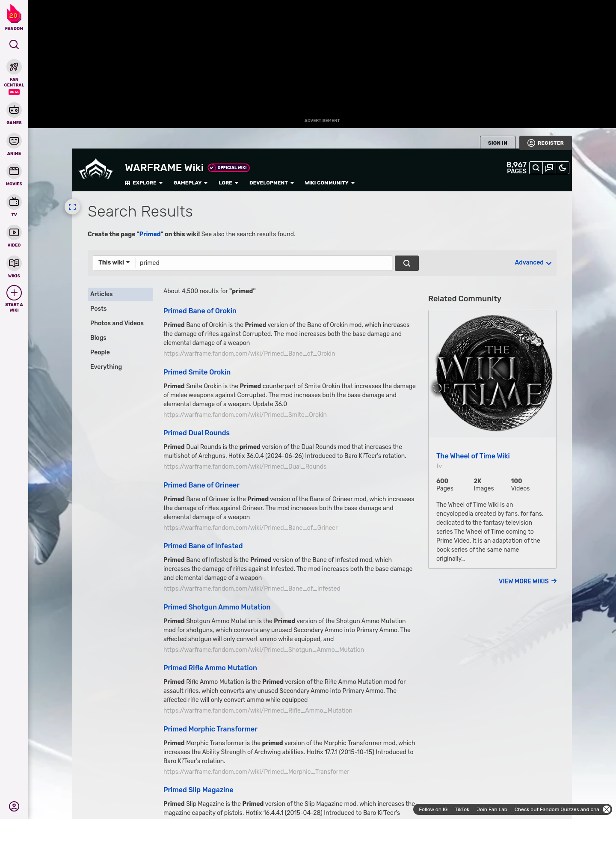The height and width of the screenshot is (856, 616).
Task: Open the Video play icon
Action: coord(14,232)
